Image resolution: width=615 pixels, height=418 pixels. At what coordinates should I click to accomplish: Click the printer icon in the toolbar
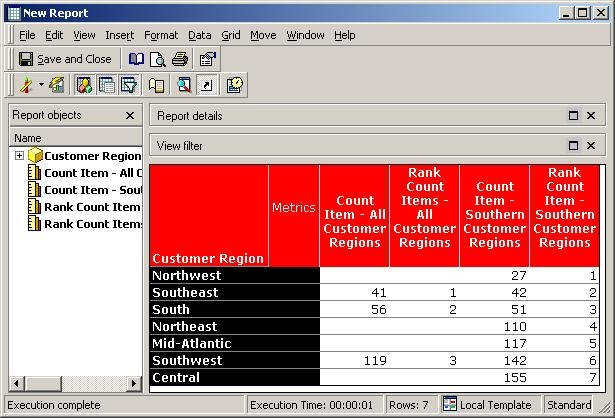[180, 59]
